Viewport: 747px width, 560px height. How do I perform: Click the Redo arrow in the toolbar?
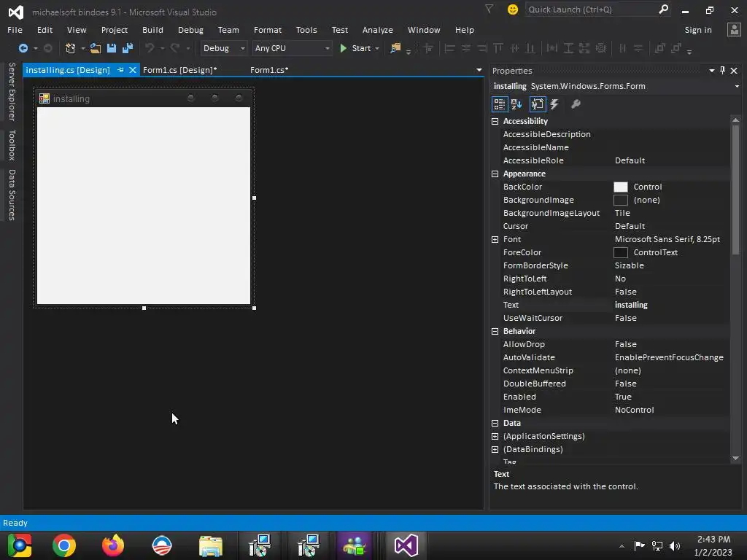click(x=175, y=48)
